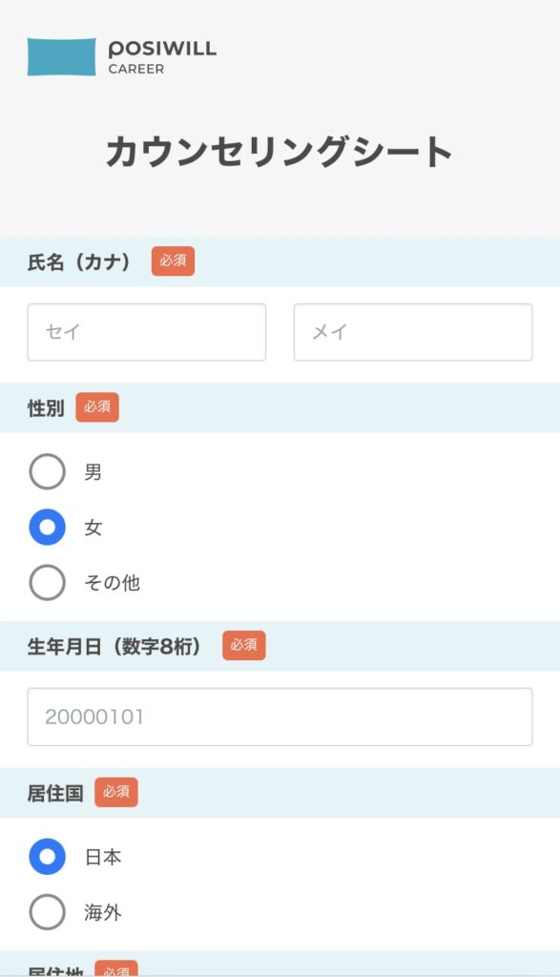Viewport: 560px width, 977px height.
Task: Click the 必須 badge beside 居住国
Action: coord(118,792)
